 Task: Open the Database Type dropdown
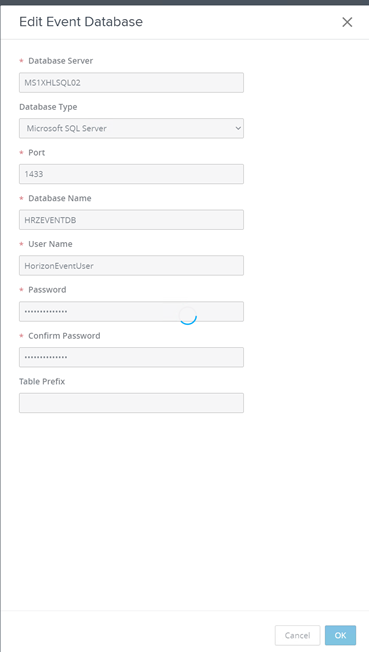coord(131,128)
